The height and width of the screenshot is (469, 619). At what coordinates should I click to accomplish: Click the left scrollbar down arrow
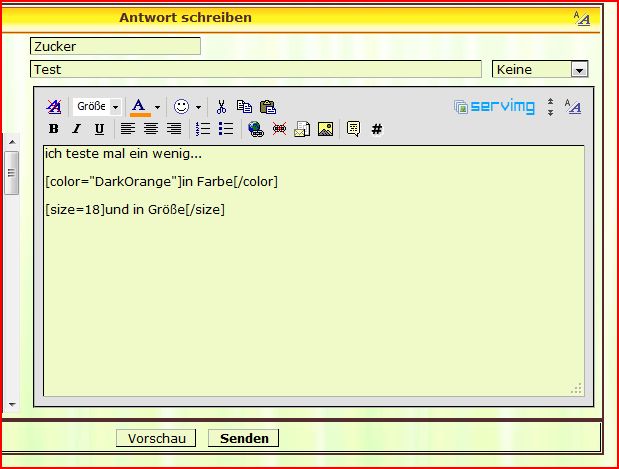click(x=12, y=404)
